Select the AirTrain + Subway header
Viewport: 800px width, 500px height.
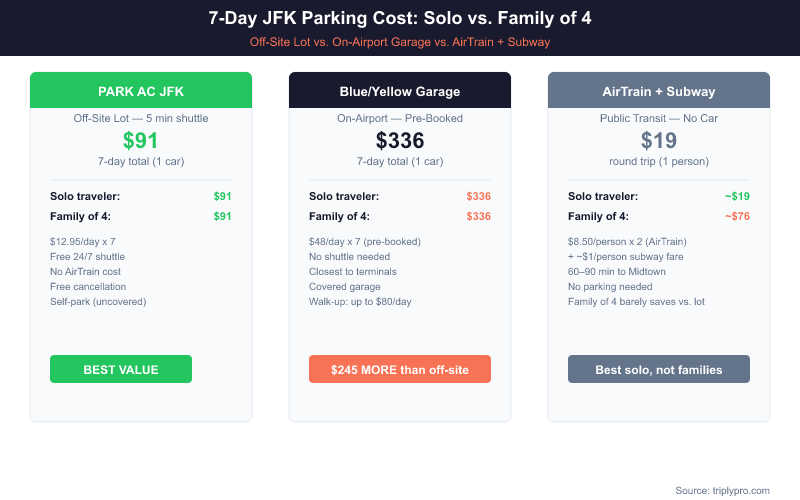tap(658, 91)
